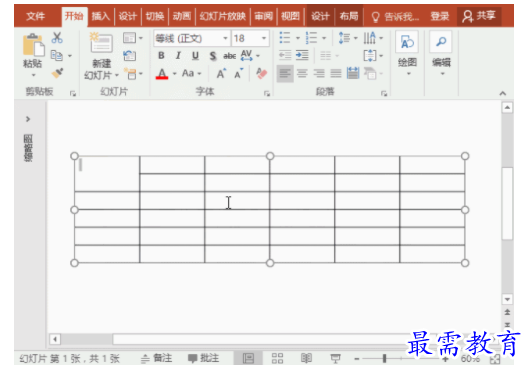This screenshot has height=375, width=529.
Task: Click the Line Spacing icon
Action: (344, 38)
